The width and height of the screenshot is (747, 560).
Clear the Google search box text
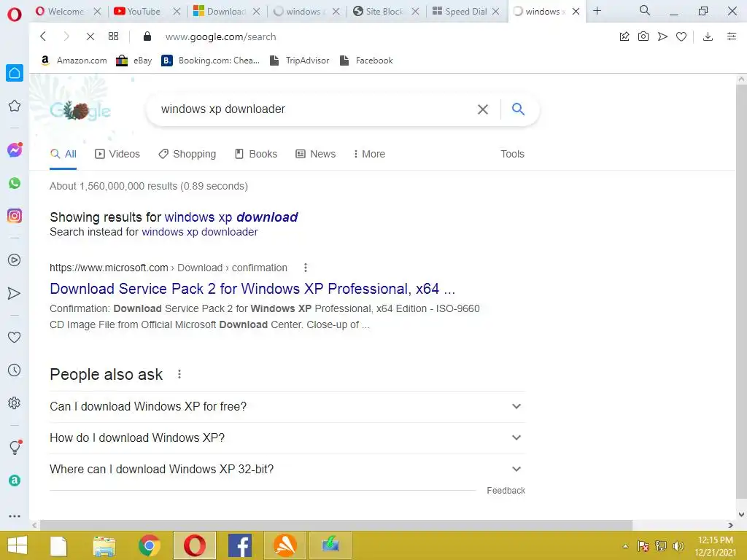tap(483, 109)
